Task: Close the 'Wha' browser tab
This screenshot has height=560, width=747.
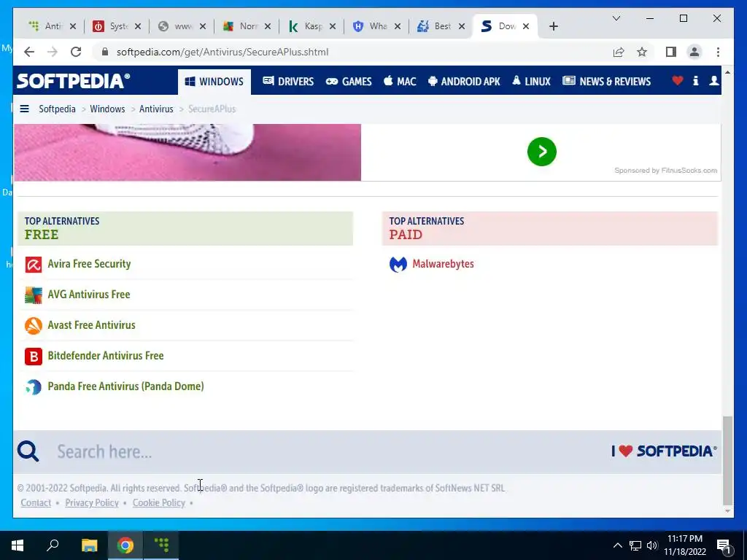Action: [x=398, y=26]
